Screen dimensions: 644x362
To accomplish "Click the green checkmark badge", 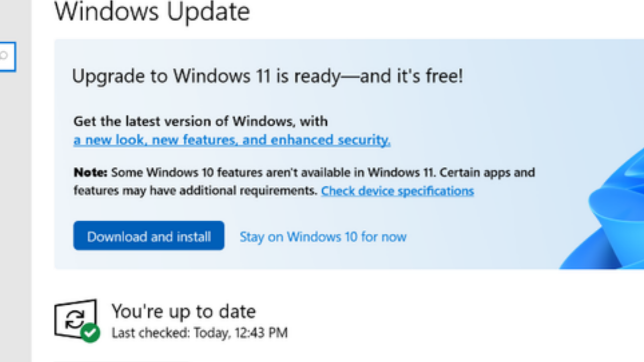I will click(91, 332).
